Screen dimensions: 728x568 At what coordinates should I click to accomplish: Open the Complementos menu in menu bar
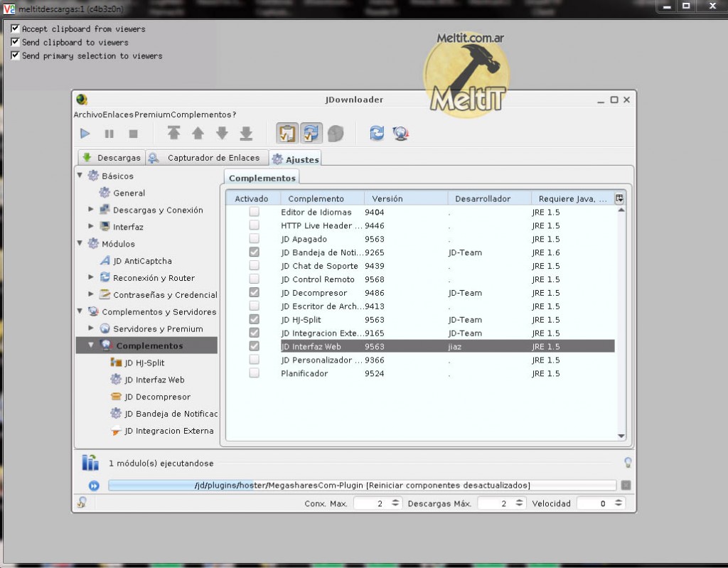pyautogui.click(x=201, y=114)
